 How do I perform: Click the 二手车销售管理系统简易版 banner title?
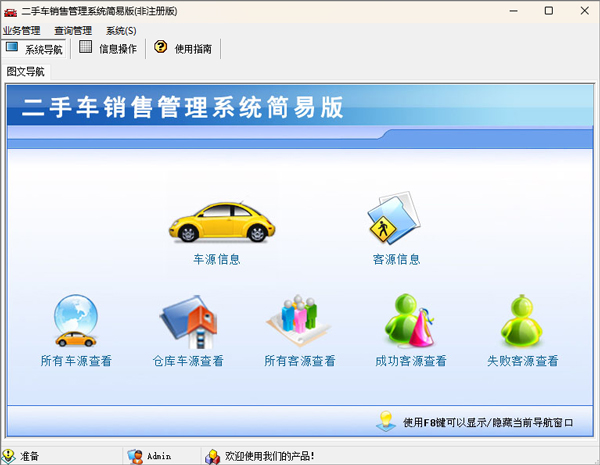183,107
